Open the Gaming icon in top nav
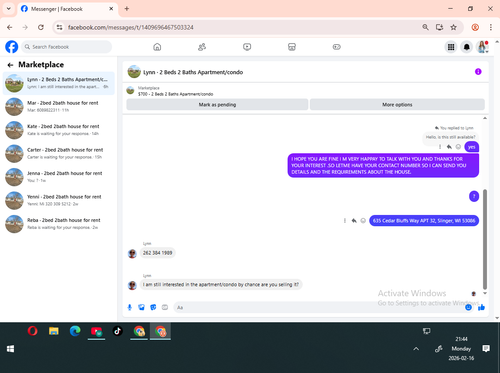The width and height of the screenshot is (500, 373). (x=337, y=47)
